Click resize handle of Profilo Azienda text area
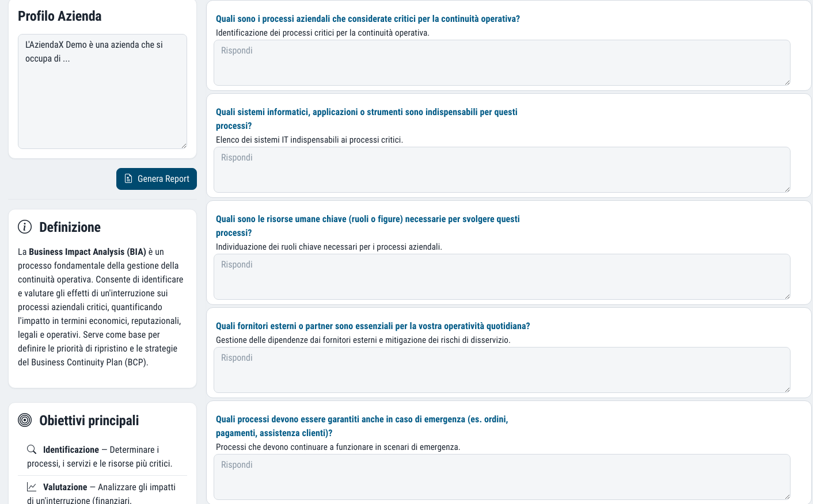The height and width of the screenshot is (504, 813). click(184, 146)
